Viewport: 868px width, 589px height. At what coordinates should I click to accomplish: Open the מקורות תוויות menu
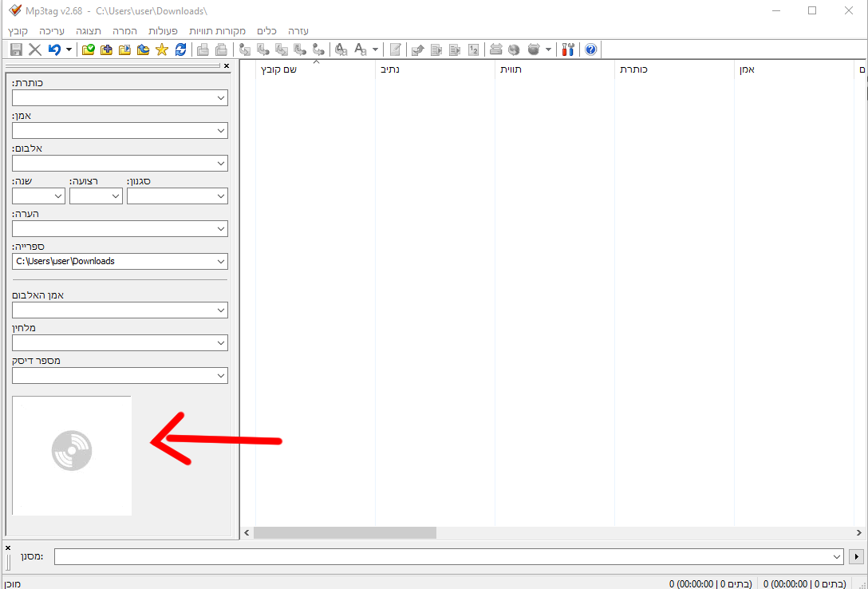coord(217,31)
